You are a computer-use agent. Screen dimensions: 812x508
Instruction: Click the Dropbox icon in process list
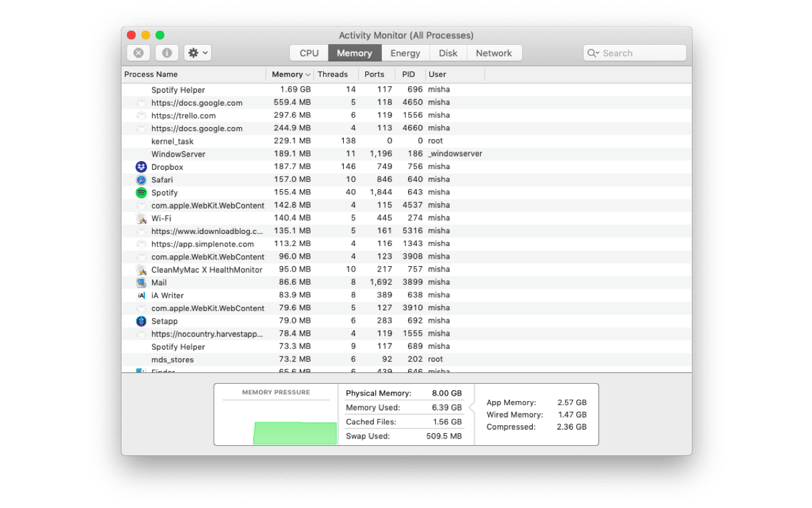click(x=141, y=167)
